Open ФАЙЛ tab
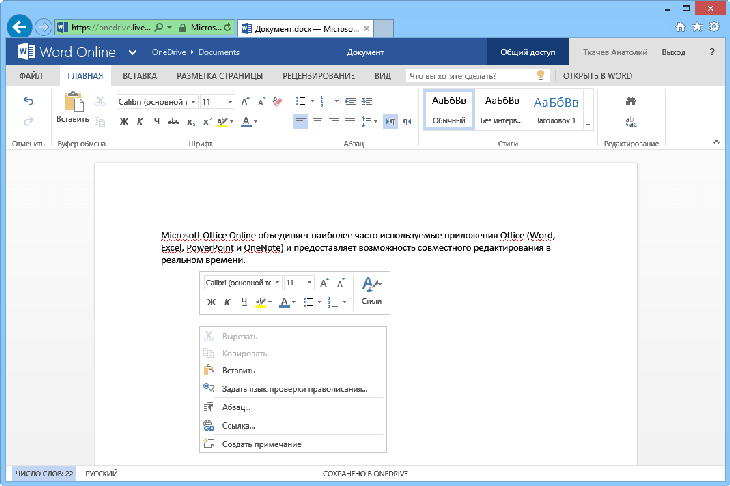This screenshot has width=730, height=486. coord(31,75)
